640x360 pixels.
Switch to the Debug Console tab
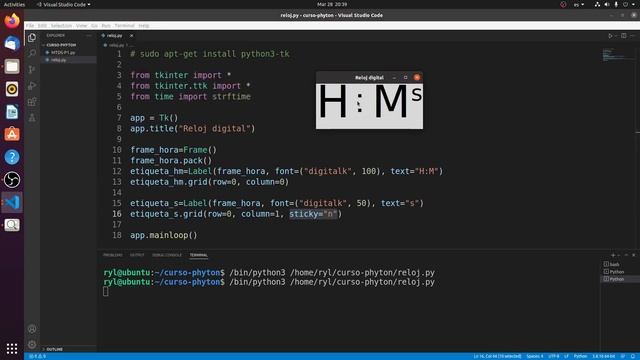pos(167,255)
